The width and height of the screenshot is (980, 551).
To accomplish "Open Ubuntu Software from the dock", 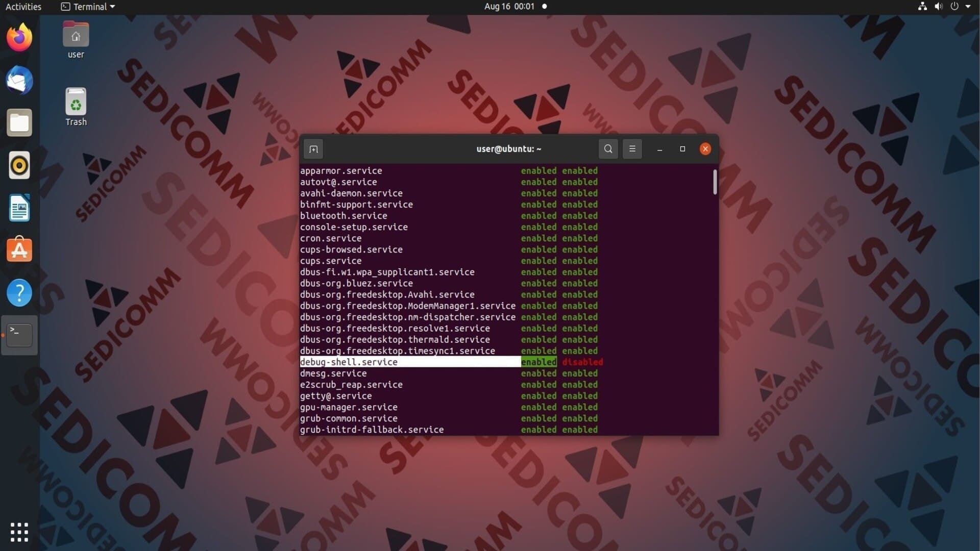I will [19, 250].
